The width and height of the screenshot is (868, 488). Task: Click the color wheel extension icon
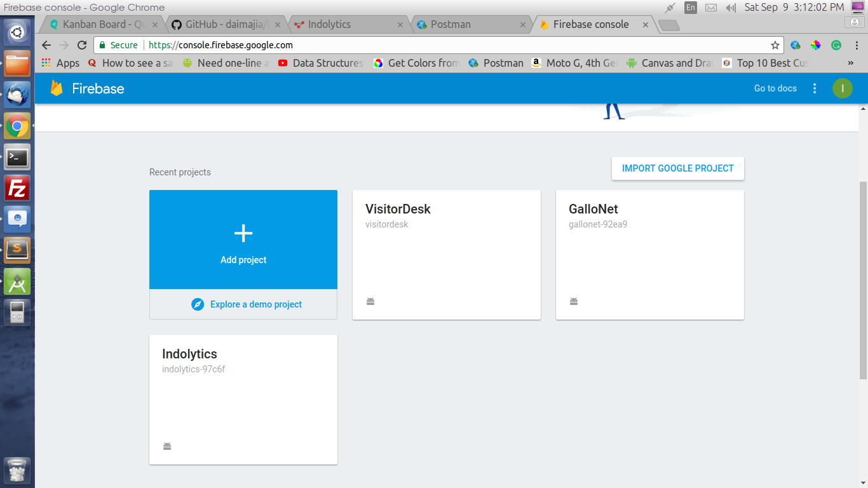[x=816, y=45]
